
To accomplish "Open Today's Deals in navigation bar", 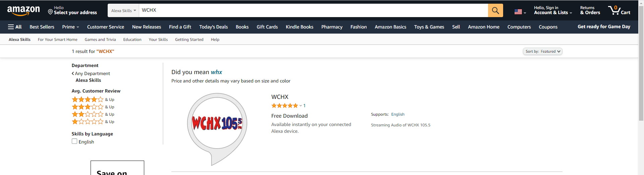I will tap(213, 27).
